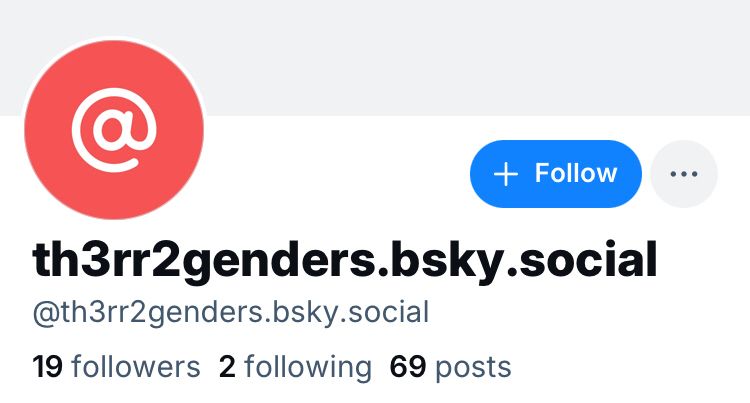Click the word following

308,368
